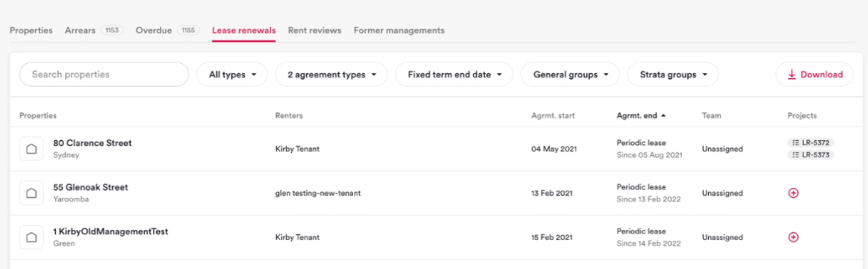This screenshot has height=269, width=868.
Task: Switch to the Arrears tab
Action: point(81,30)
